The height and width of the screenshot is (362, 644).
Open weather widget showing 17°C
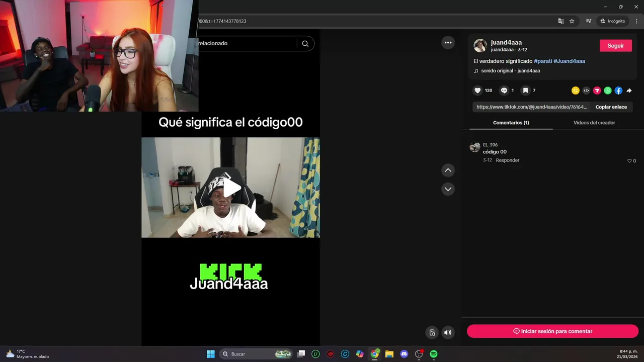click(x=27, y=354)
